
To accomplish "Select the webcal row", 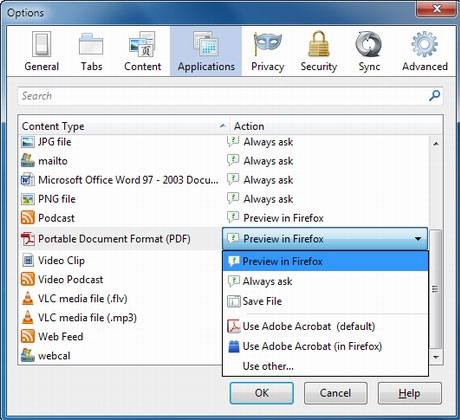I will (120, 355).
